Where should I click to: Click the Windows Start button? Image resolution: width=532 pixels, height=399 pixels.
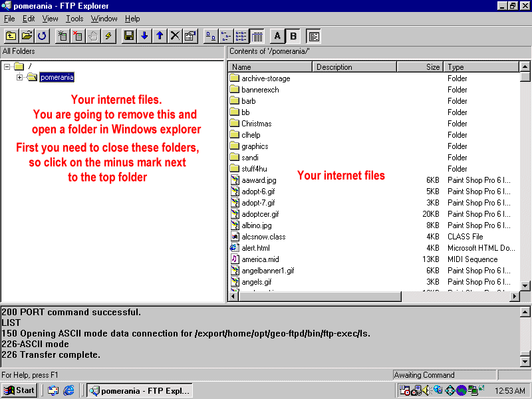(19, 390)
